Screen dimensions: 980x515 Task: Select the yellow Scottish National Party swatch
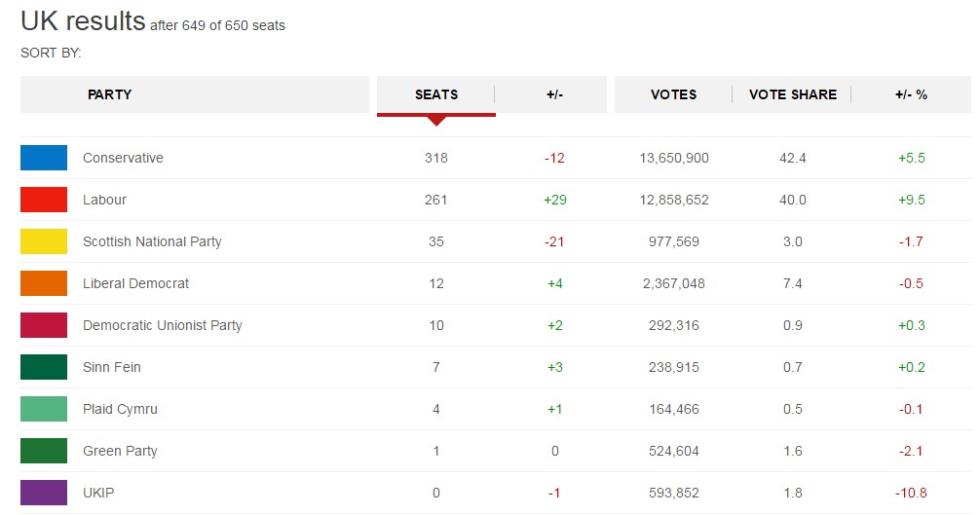(44, 242)
